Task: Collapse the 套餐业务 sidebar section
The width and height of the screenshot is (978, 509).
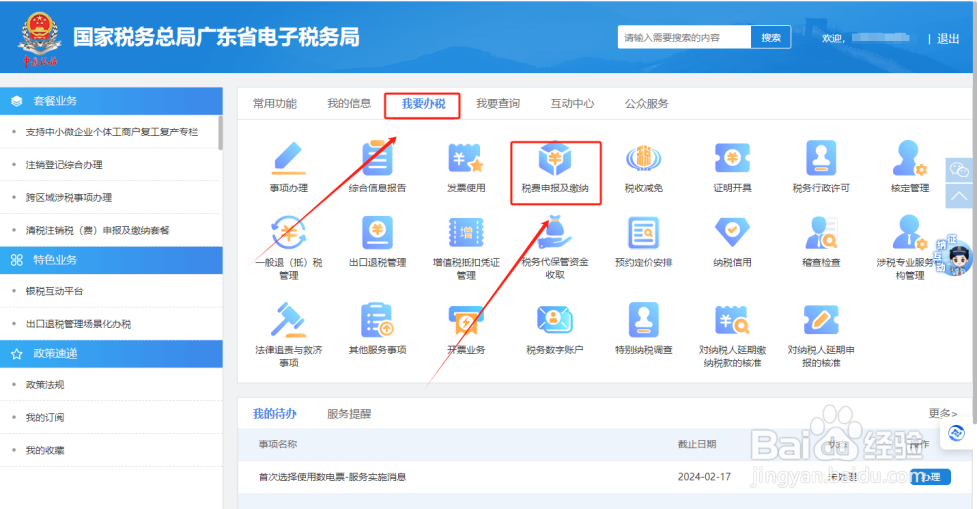Action: 111,101
